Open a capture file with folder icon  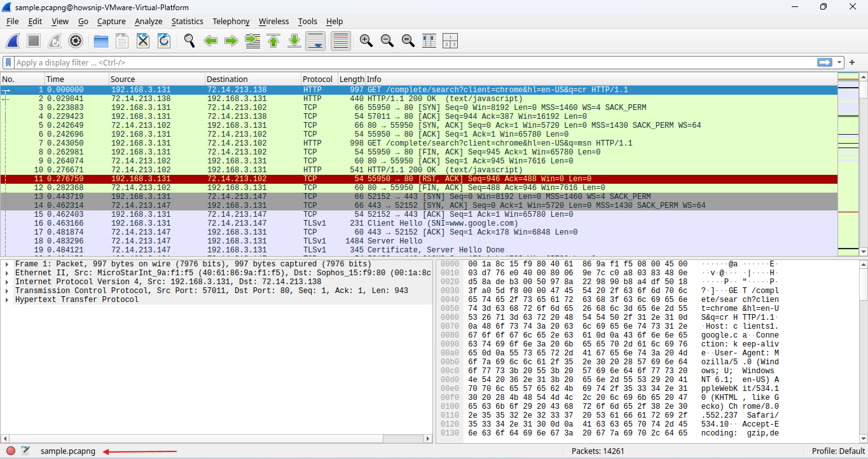coord(101,41)
